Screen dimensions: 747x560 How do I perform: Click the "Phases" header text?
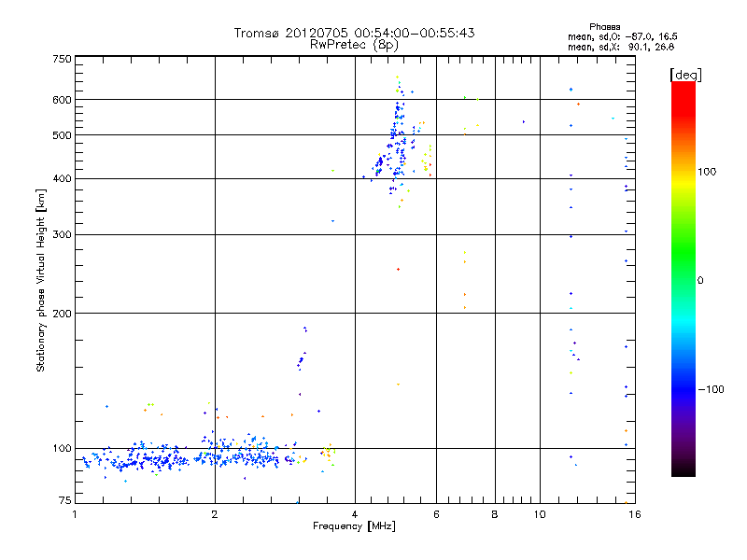click(x=604, y=27)
